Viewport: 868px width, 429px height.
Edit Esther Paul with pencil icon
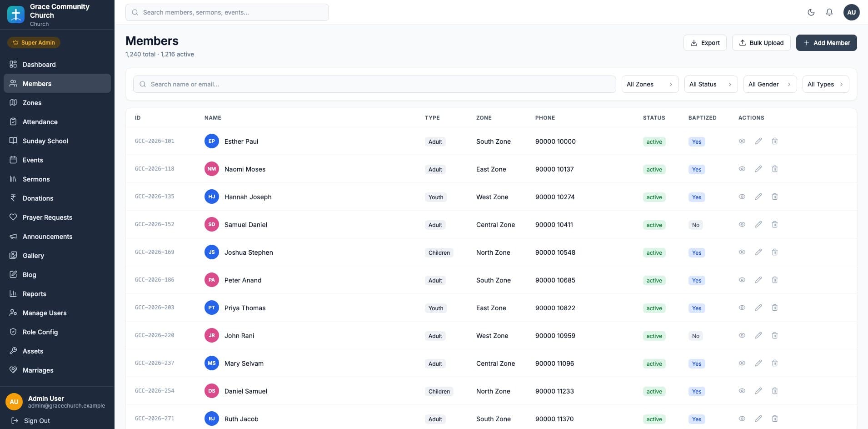coord(758,141)
